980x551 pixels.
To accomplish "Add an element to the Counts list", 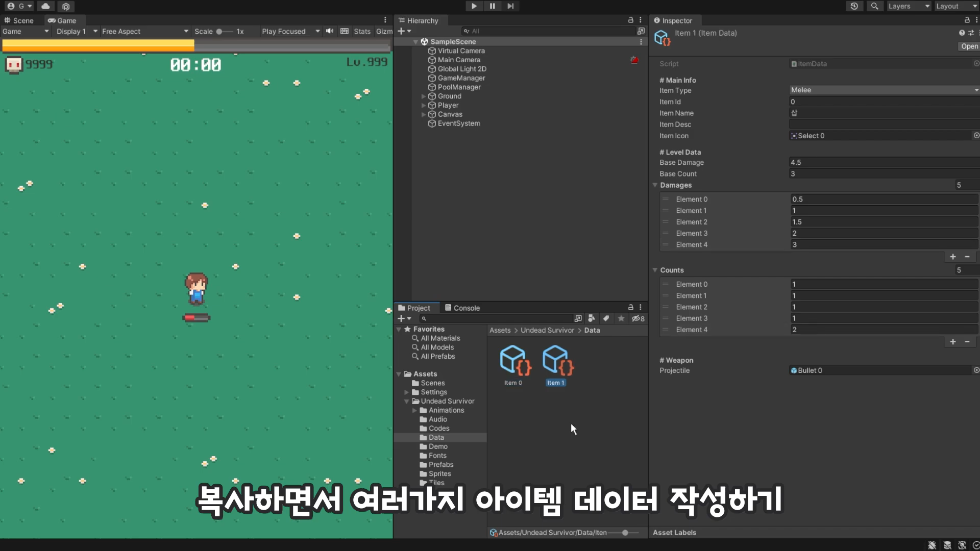I will (952, 342).
